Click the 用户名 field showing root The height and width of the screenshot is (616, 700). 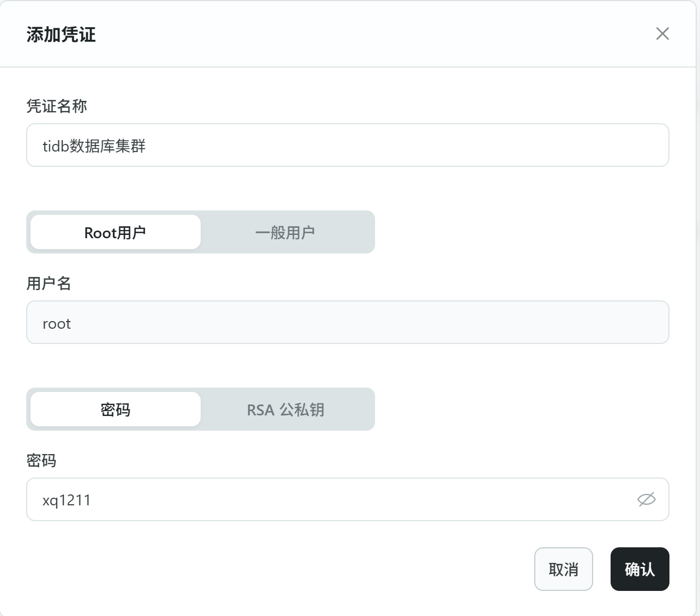point(347,322)
